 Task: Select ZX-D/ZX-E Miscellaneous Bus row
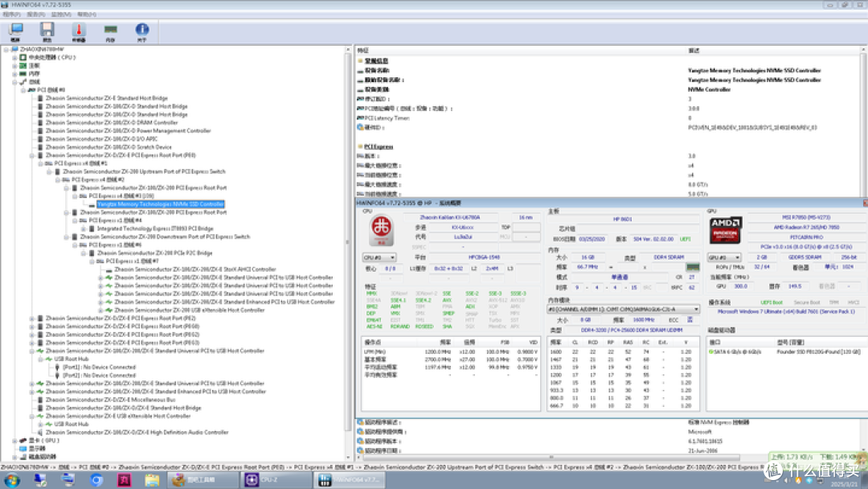click(x=111, y=400)
